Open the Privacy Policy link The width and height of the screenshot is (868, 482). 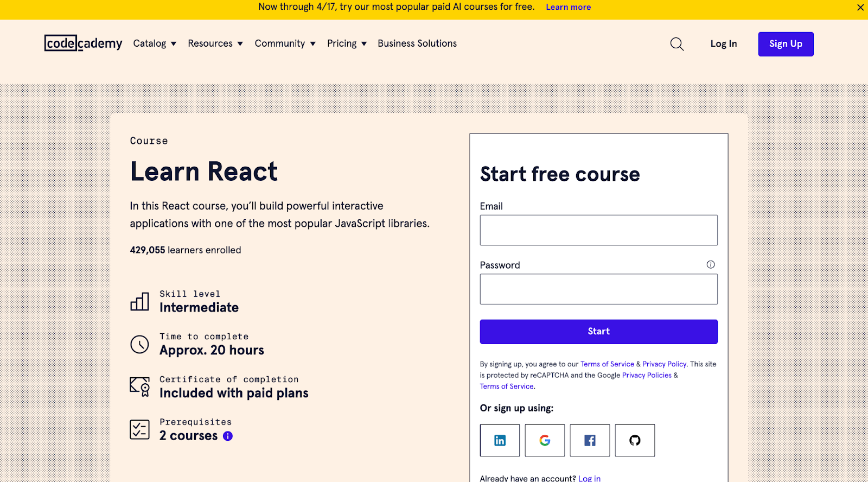[665, 364]
